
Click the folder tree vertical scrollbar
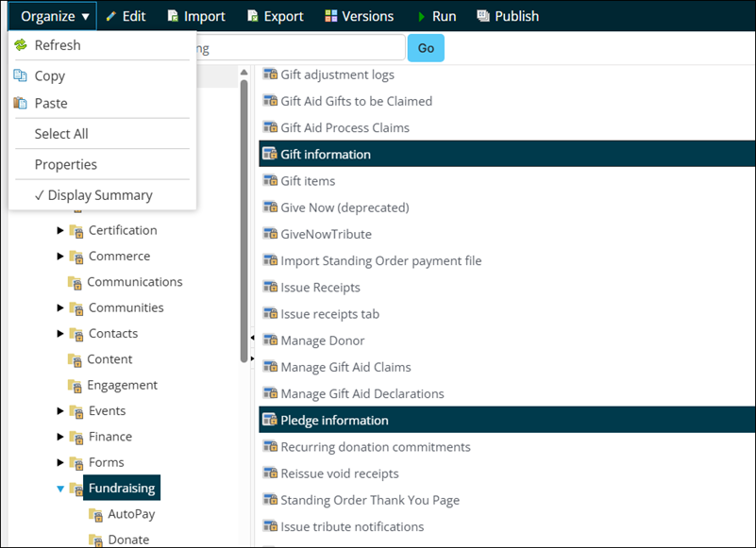coord(244,217)
